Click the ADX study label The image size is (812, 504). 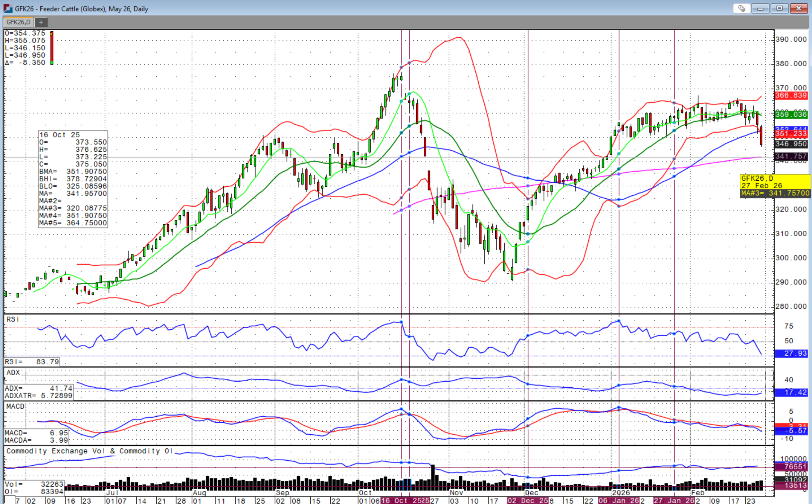coord(13,372)
